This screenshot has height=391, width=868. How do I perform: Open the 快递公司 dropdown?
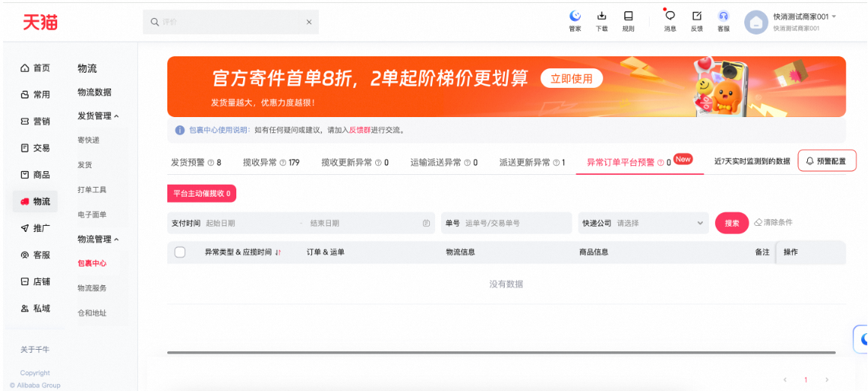click(643, 223)
